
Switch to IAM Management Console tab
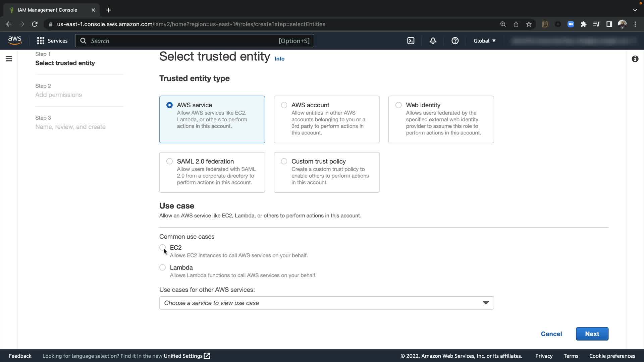[x=47, y=10]
